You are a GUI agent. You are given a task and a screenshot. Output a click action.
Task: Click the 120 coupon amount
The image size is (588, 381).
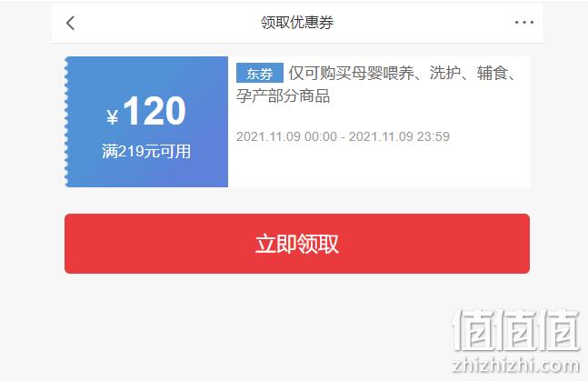pyautogui.click(x=154, y=111)
